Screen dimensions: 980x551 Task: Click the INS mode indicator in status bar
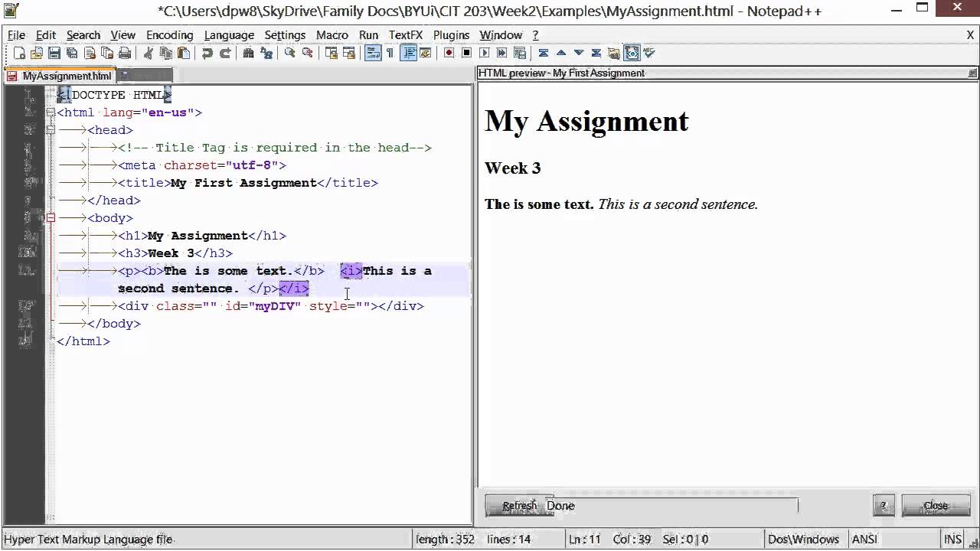(952, 540)
